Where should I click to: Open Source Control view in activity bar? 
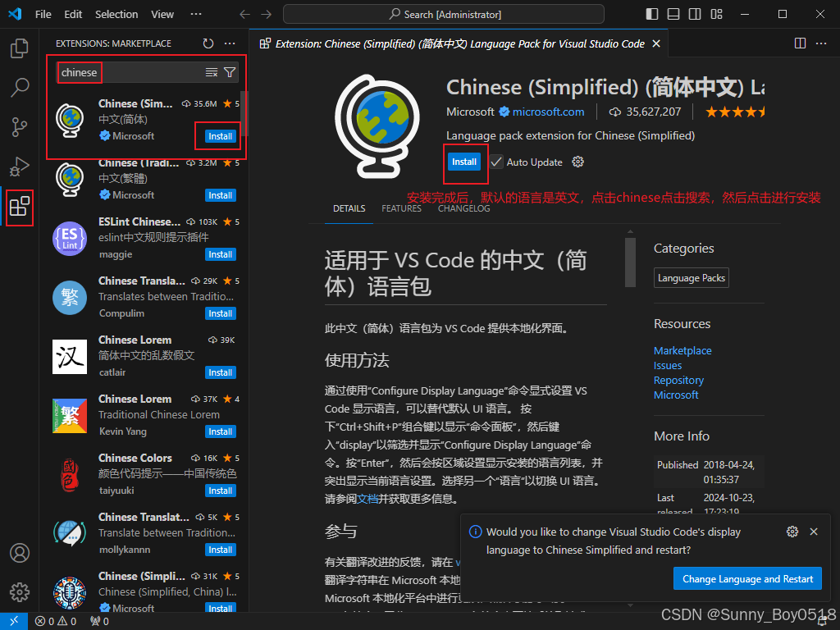pyautogui.click(x=20, y=127)
